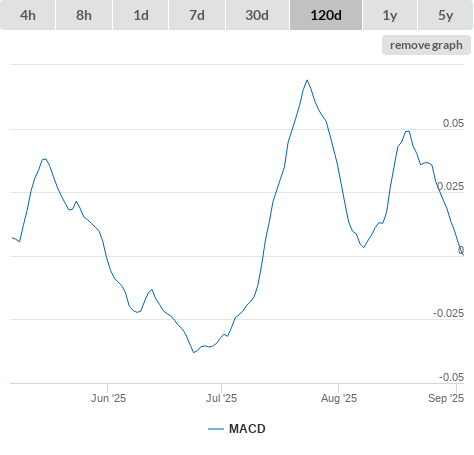Click the remove graph button
Screen dimensions: 474x455
(426, 45)
